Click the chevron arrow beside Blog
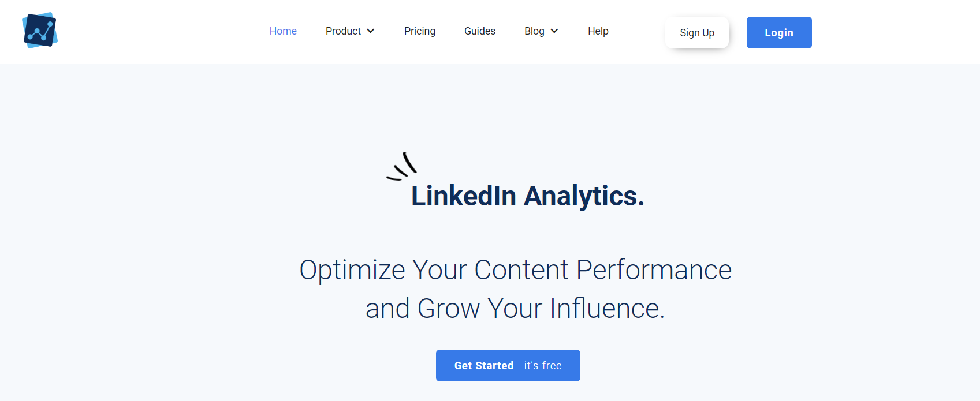The width and height of the screenshot is (980, 401). pos(554,31)
